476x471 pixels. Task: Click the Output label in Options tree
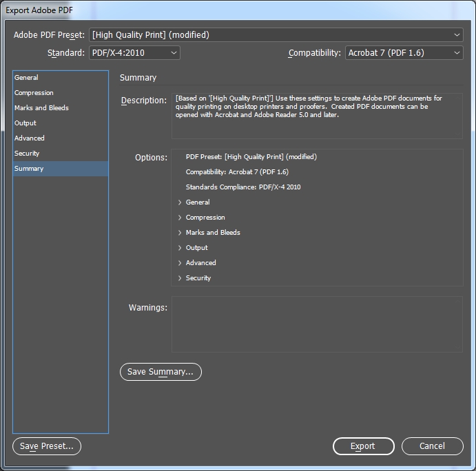click(x=197, y=248)
